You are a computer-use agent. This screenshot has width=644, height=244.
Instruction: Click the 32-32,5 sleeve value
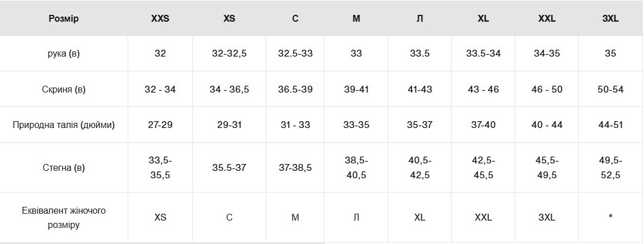[x=229, y=54]
